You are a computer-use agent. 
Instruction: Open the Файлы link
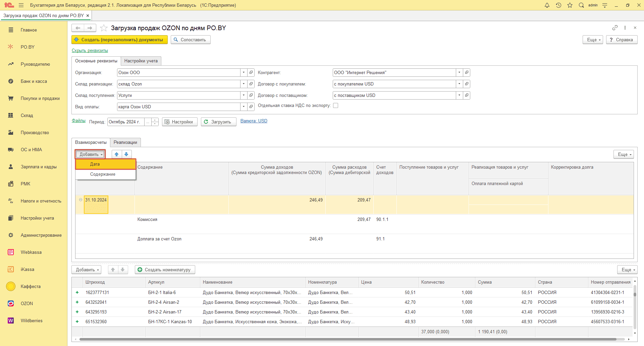[x=78, y=121]
